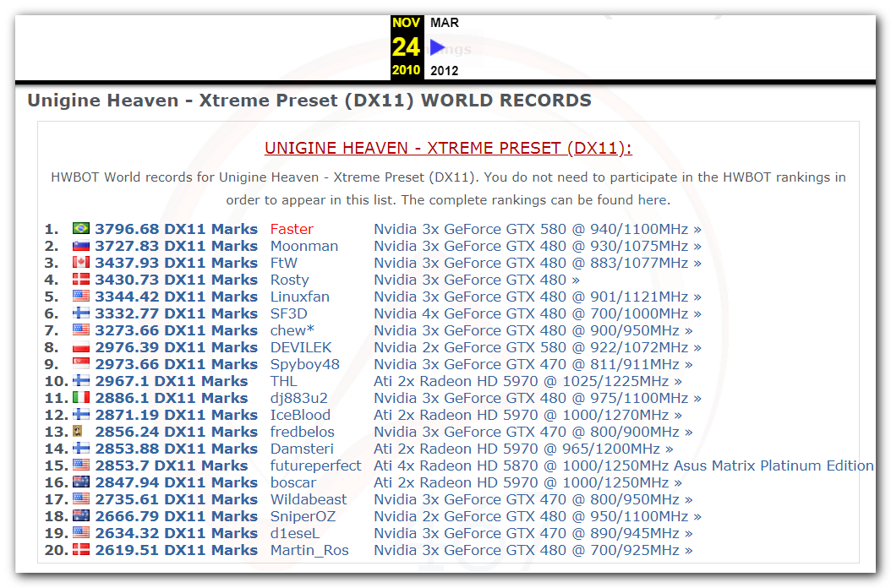Screen dimensions: 891x588
Task: Click the Finland flag beside THL
Action: pos(80,381)
